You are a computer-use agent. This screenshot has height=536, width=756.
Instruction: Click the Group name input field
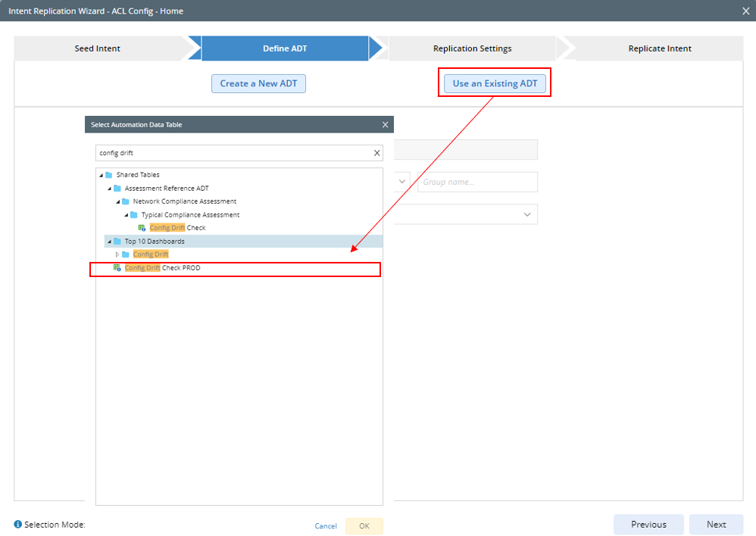pyautogui.click(x=477, y=182)
